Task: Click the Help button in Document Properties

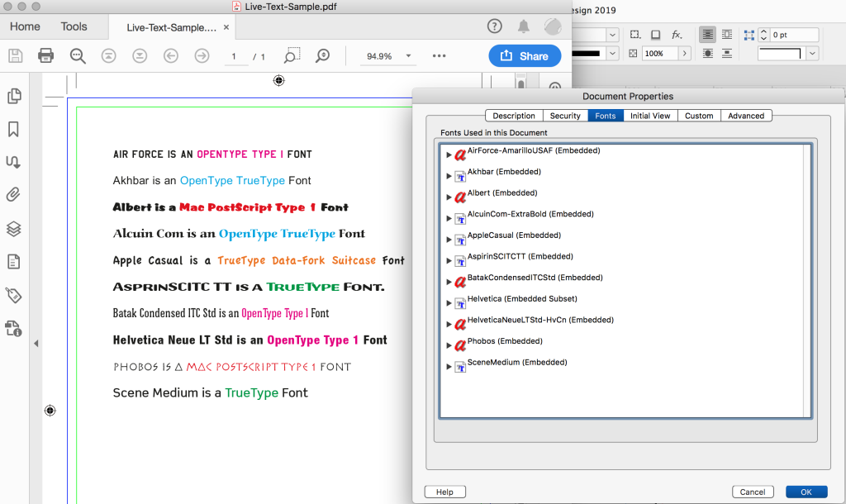Action: 445,492
